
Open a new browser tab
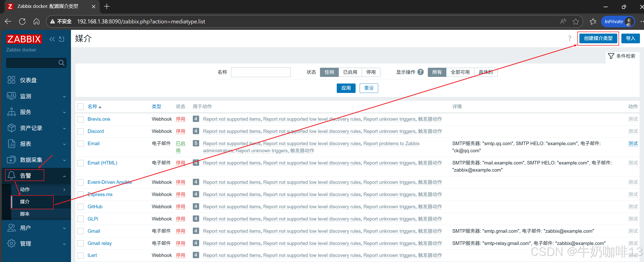click(x=107, y=7)
